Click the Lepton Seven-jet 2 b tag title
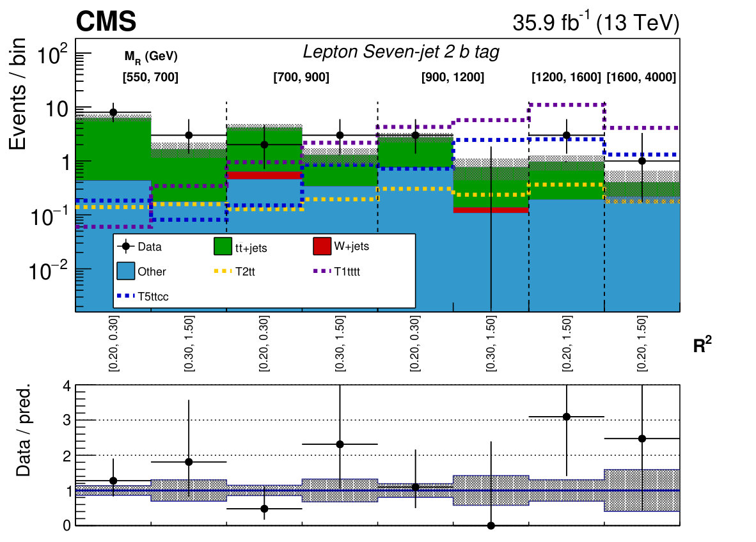756x542 pixels. click(x=400, y=52)
